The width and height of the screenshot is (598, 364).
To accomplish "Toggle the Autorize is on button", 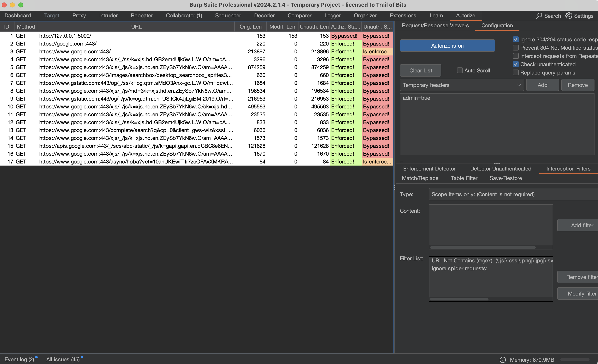I will pos(447,46).
